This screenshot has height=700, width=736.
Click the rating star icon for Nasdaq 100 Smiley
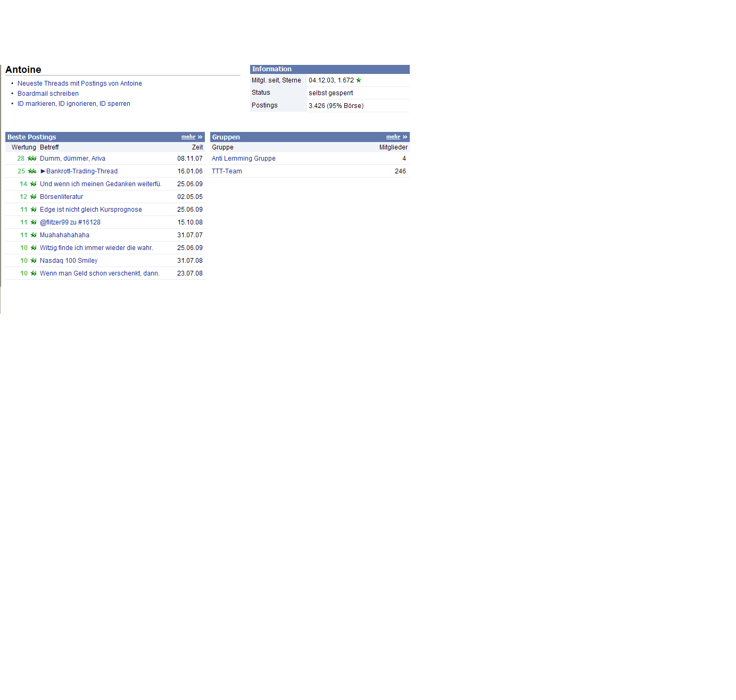[x=34, y=261]
